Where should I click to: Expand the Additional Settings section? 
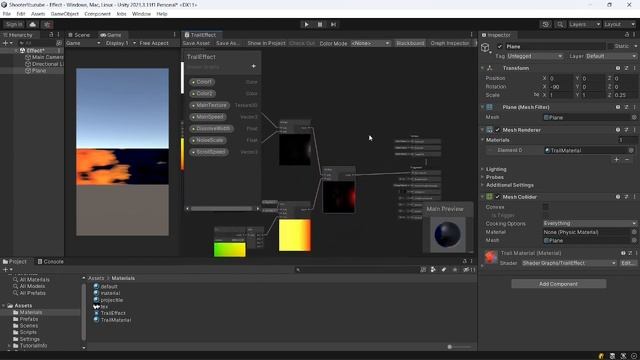[509, 185]
